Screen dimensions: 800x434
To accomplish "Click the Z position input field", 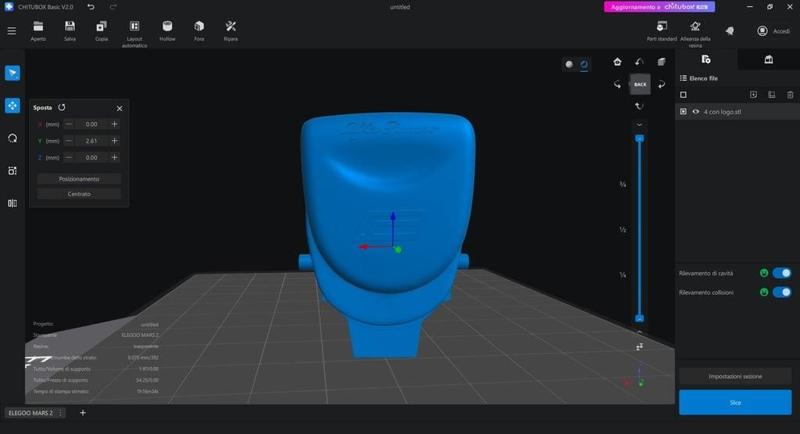I will (91, 158).
